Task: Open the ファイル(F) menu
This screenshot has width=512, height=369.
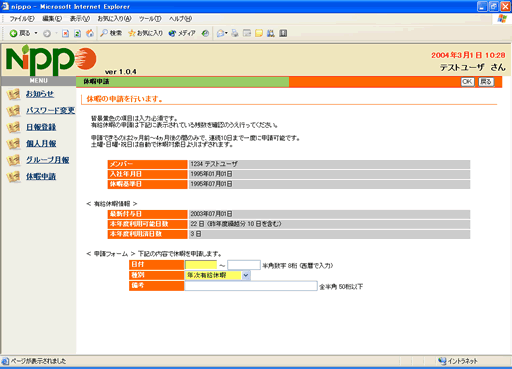Action: pyautogui.click(x=22, y=19)
